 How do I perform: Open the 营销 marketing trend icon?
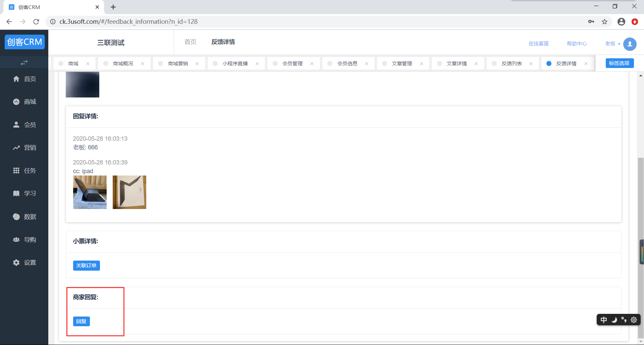16,147
